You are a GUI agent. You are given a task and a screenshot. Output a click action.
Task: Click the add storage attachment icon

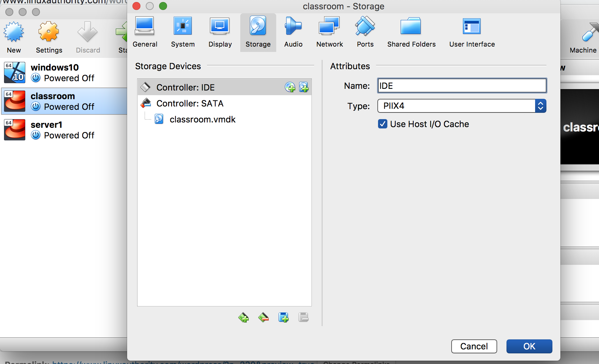click(x=284, y=317)
